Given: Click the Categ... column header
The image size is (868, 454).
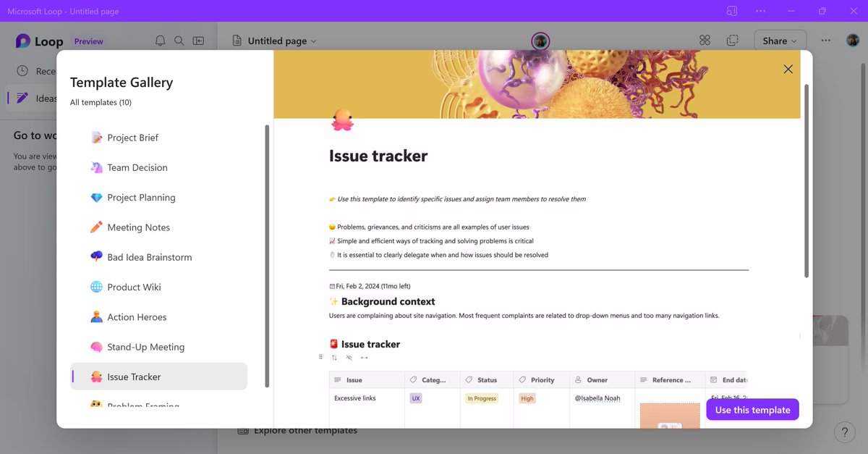Looking at the screenshot, I should pyautogui.click(x=432, y=379).
